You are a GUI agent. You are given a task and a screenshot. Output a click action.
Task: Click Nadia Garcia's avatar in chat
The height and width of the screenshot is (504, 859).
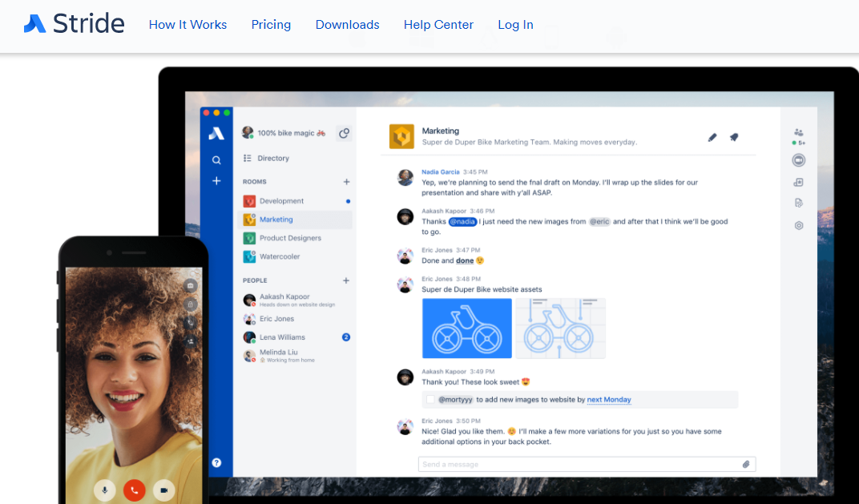[x=405, y=178]
